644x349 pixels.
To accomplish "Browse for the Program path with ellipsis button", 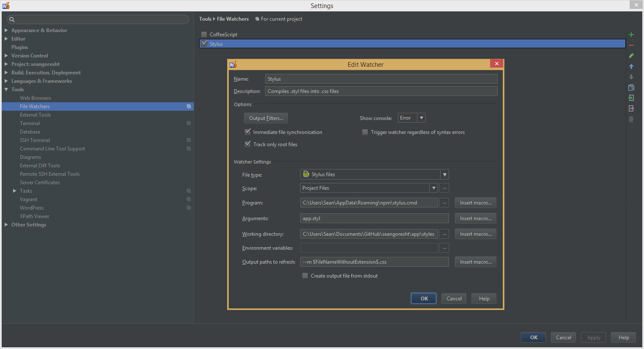I will click(444, 203).
